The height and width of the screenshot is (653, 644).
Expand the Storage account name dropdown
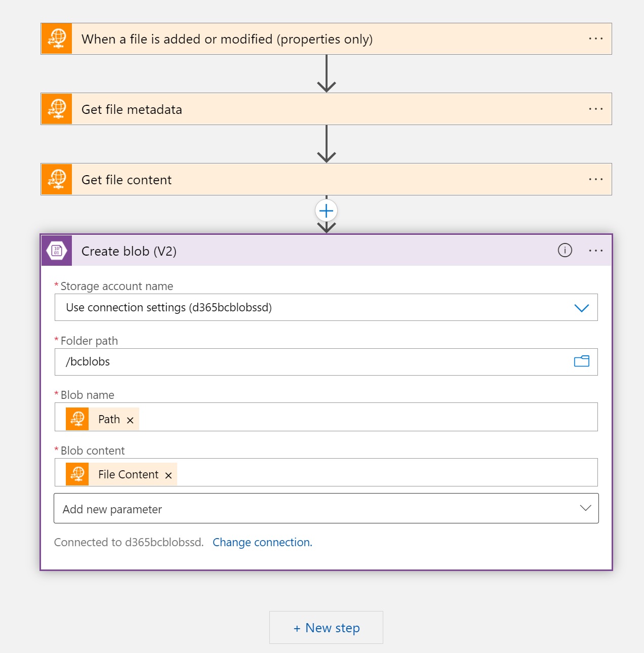tap(581, 308)
